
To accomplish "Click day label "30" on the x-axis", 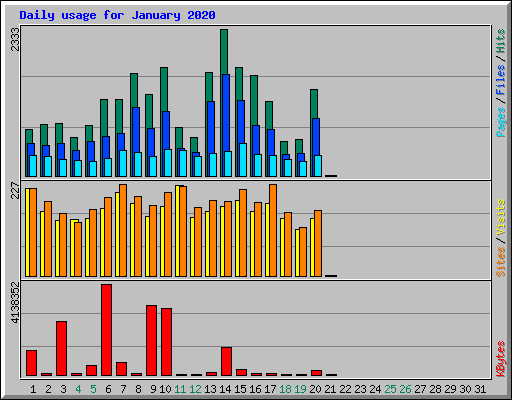I will pos(465,389).
